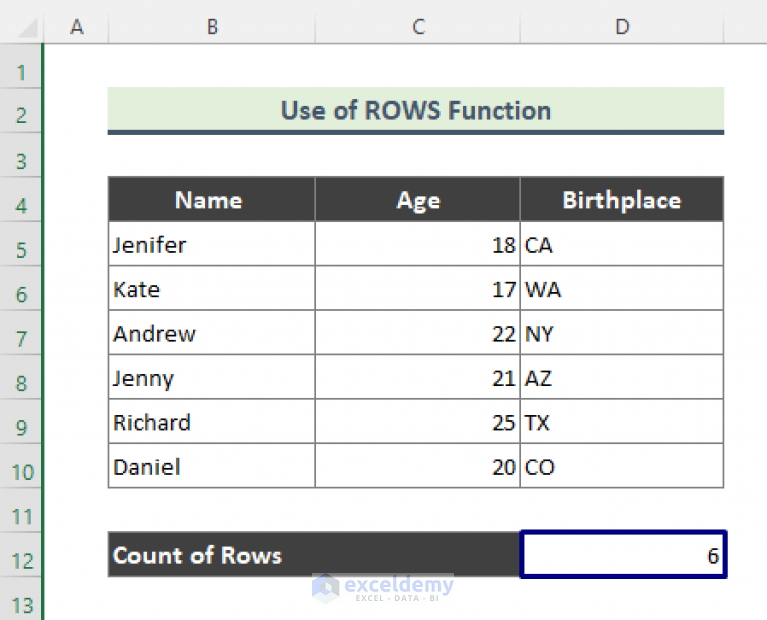Select column C header

pyautogui.click(x=418, y=26)
